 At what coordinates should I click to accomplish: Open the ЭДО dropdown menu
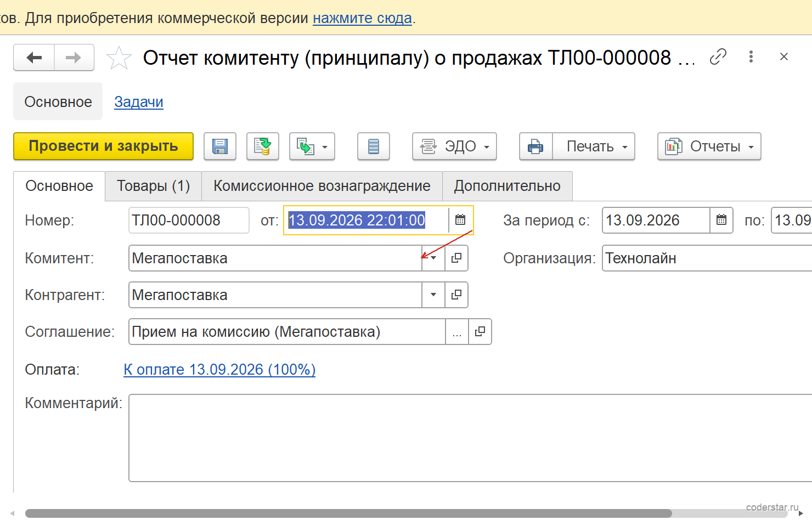pos(455,146)
